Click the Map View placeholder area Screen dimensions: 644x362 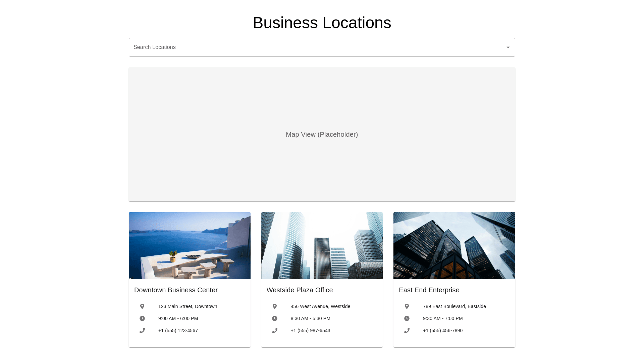click(x=322, y=134)
